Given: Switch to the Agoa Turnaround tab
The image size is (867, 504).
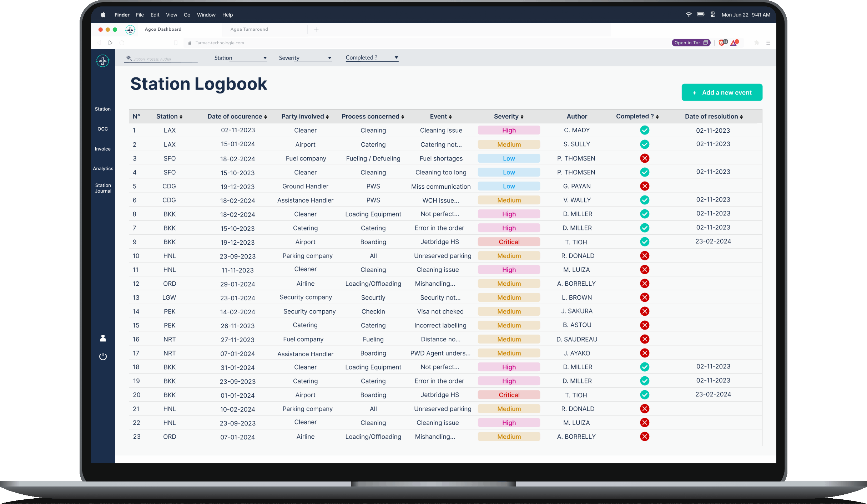Looking at the screenshot, I should coord(249,29).
